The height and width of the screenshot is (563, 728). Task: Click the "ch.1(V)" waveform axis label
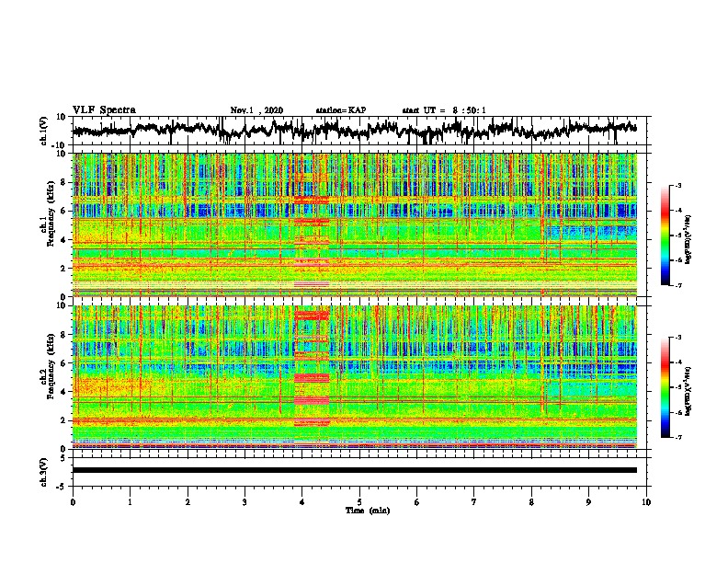(x=44, y=131)
